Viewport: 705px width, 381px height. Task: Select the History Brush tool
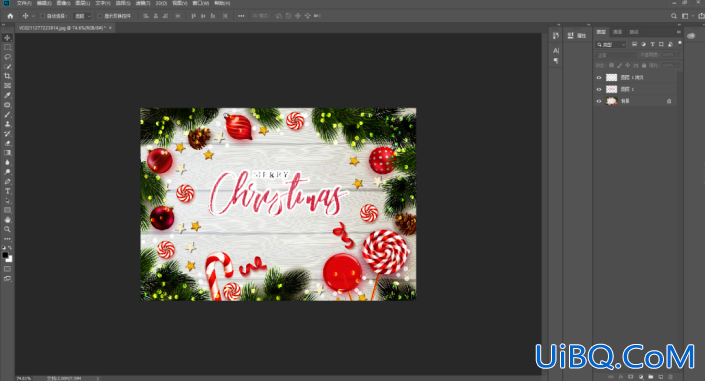click(7, 134)
